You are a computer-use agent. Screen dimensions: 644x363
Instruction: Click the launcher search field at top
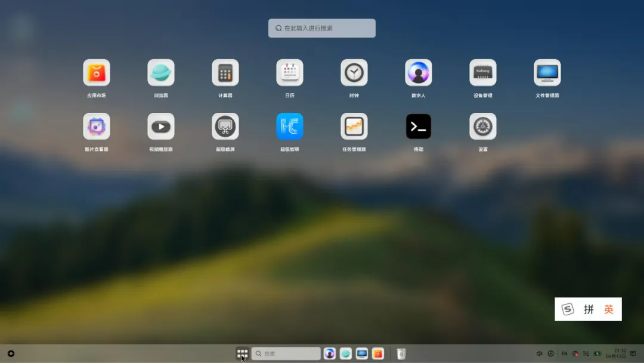coord(322,28)
